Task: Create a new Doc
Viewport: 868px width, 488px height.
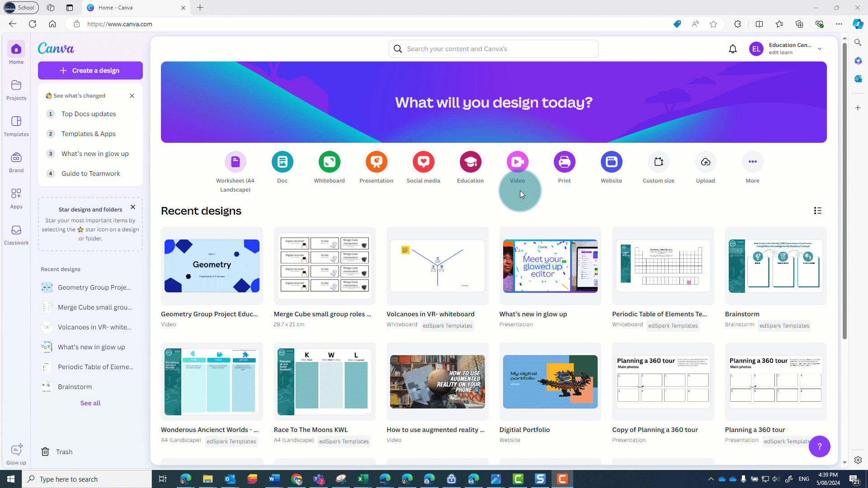Action: [283, 162]
